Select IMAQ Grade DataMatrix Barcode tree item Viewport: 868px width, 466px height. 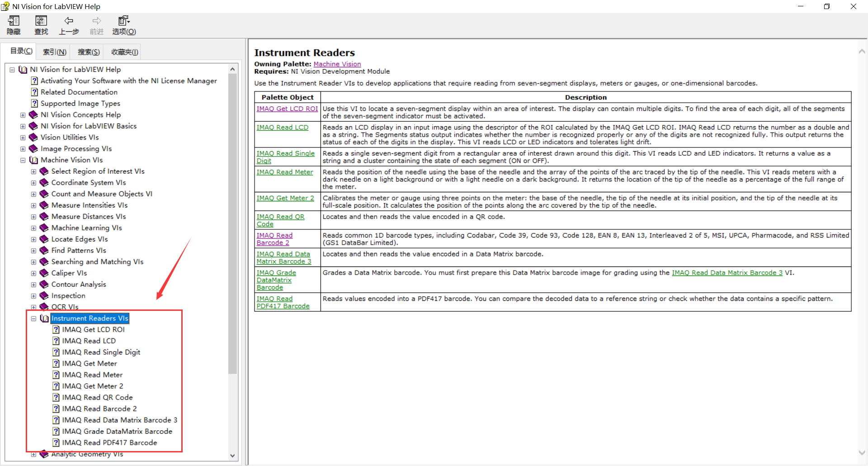tap(117, 432)
